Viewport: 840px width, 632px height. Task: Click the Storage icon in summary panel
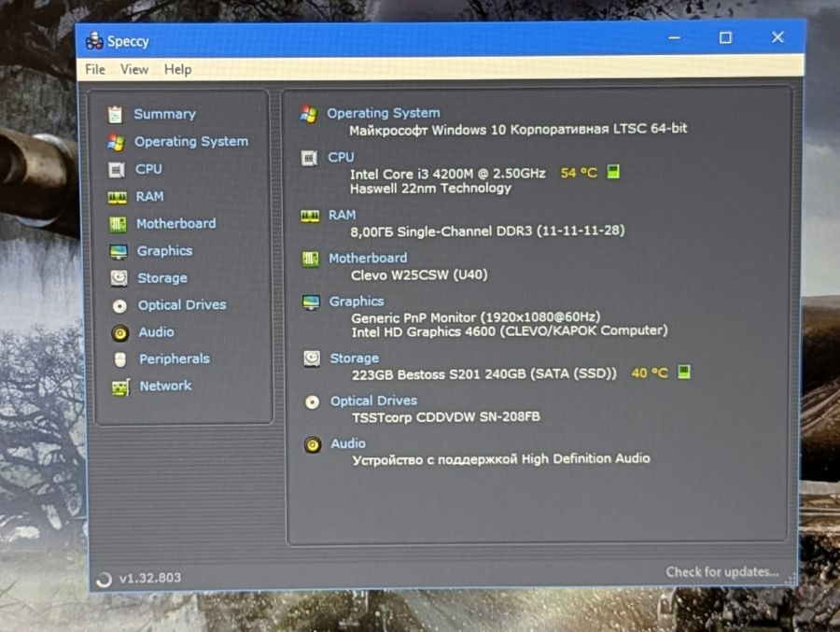click(x=312, y=358)
